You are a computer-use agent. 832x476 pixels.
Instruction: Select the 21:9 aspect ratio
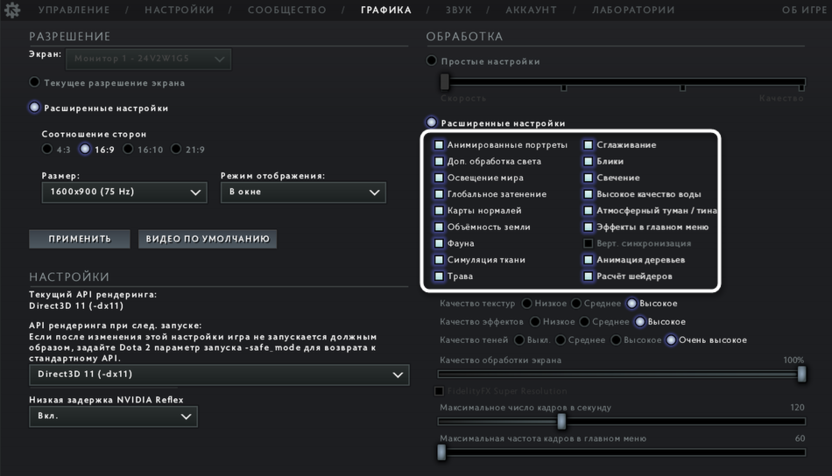(176, 150)
